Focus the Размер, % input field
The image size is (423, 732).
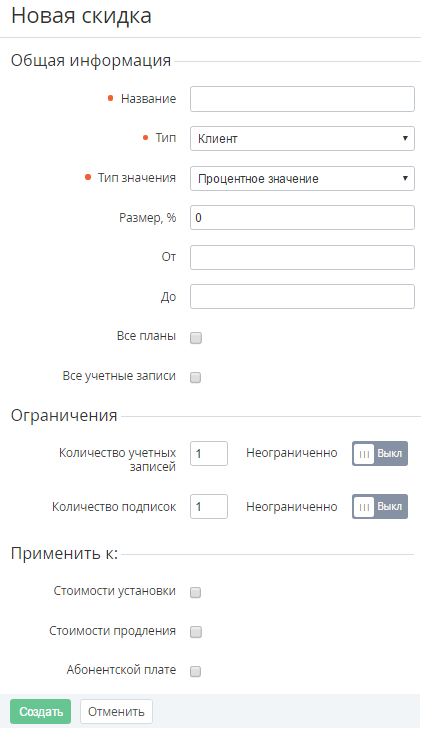[x=302, y=218]
